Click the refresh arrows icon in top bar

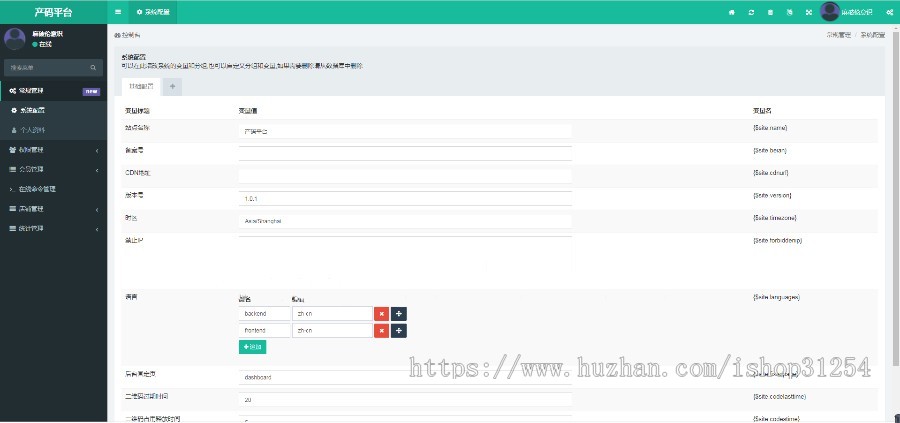(751, 12)
